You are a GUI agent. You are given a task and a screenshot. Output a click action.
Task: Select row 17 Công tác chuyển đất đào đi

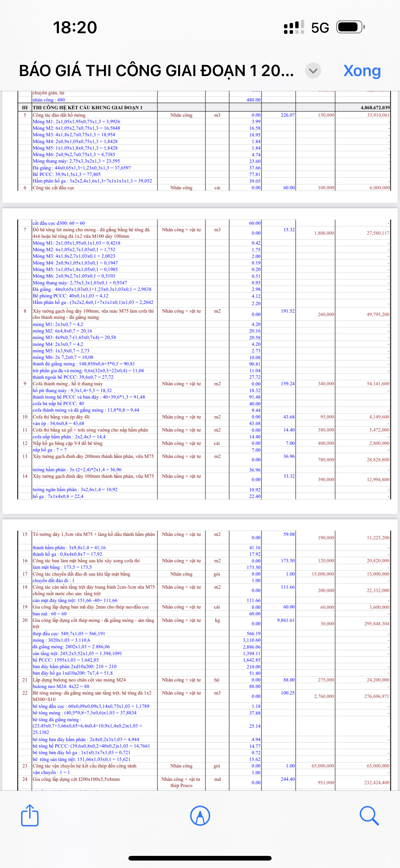tap(82, 574)
